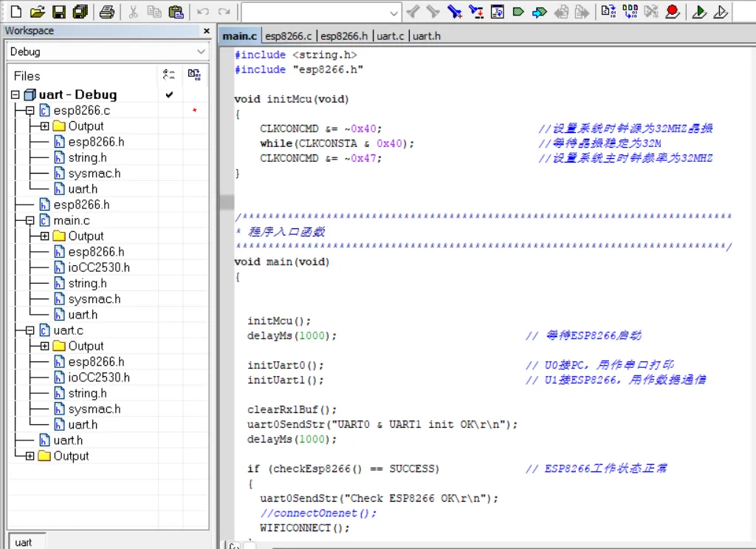
Task: Build the project with the Make icon
Action: (x=630, y=12)
